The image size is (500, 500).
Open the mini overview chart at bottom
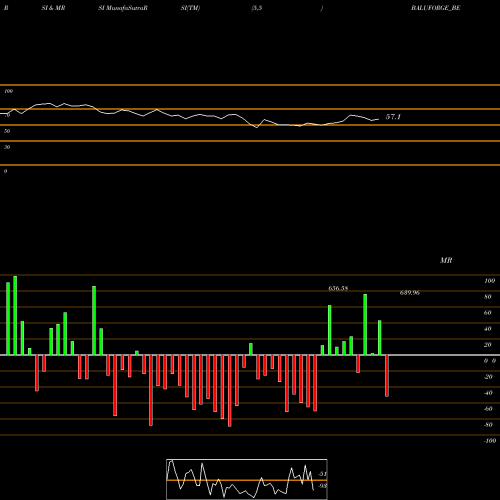[247, 479]
